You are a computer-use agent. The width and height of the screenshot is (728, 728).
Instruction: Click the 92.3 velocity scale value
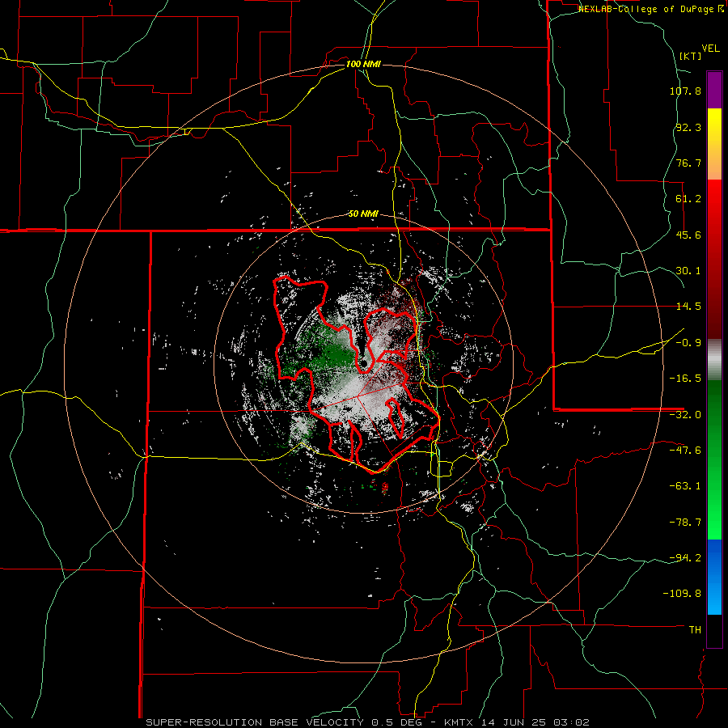688,127
